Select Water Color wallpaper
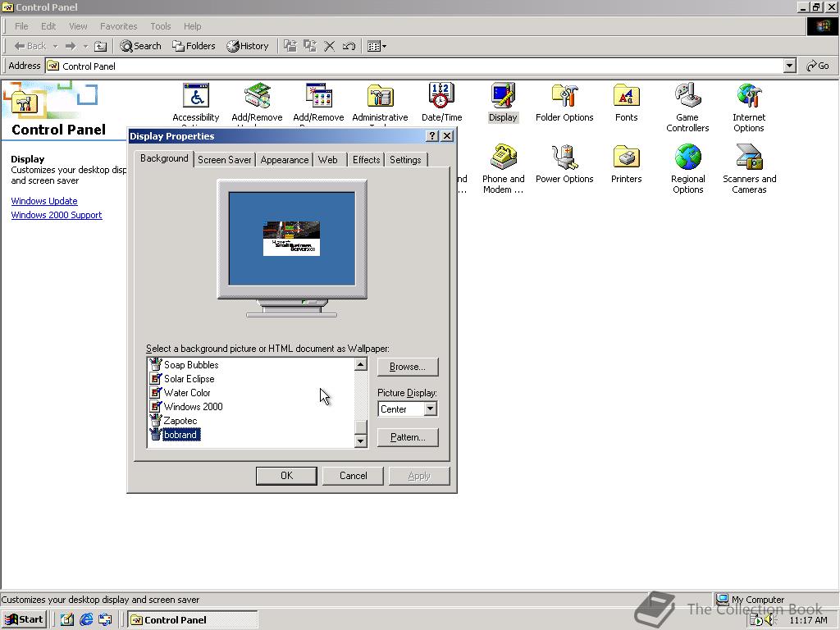 (x=187, y=393)
